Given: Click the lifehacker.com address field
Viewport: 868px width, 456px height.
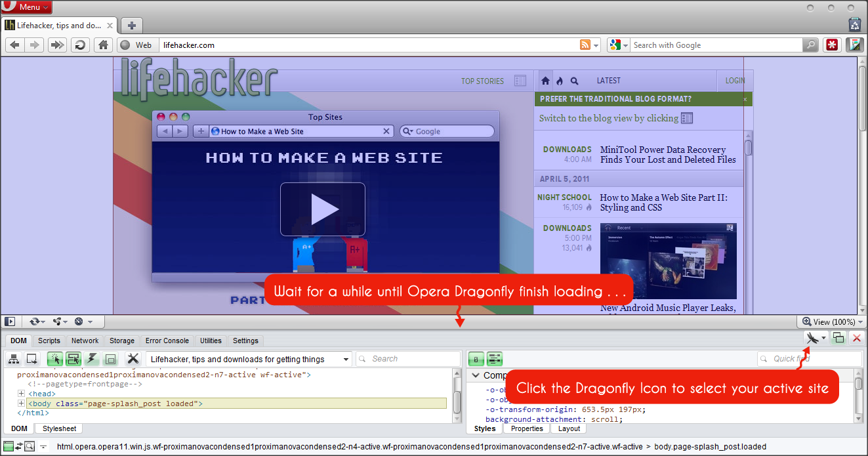Looking at the screenshot, I should pos(367,45).
